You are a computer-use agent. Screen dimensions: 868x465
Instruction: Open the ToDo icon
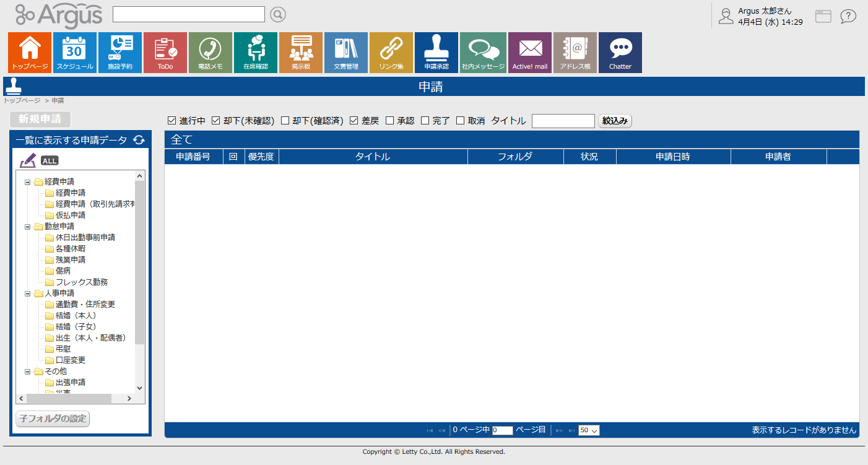coord(165,53)
